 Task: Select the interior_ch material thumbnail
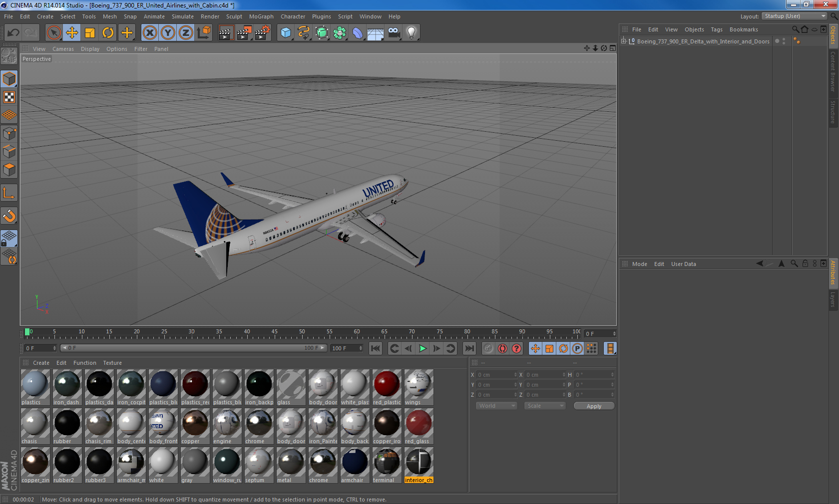click(x=419, y=465)
